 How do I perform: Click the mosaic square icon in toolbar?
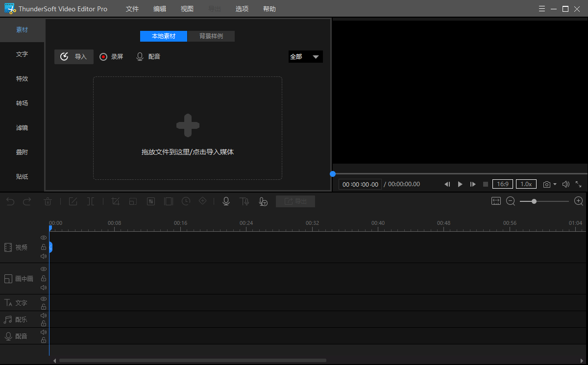[151, 201]
